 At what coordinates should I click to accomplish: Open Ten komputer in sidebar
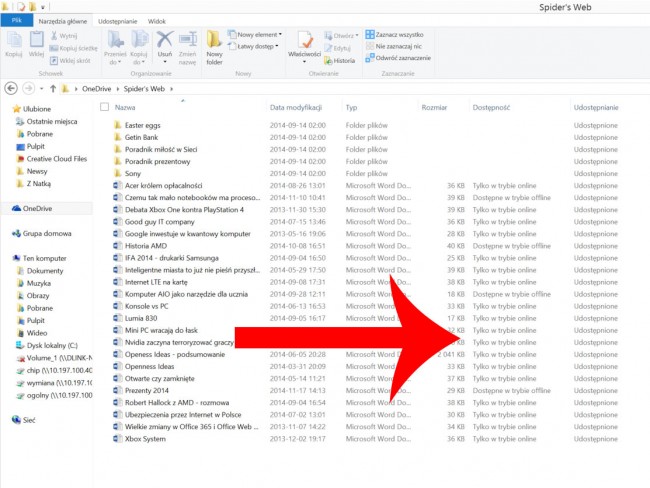click(x=39, y=258)
